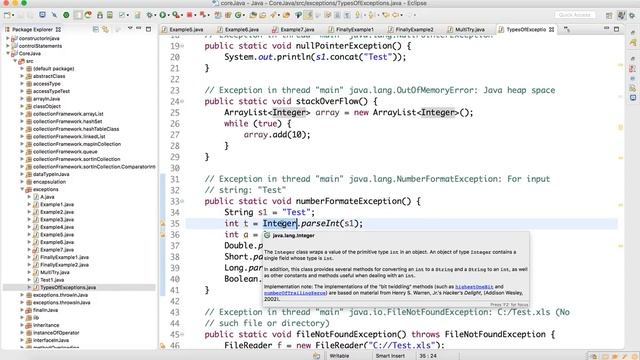Close the TypesOfExceptio editor tab
This screenshot has height=360, width=640.
pos(552,29)
